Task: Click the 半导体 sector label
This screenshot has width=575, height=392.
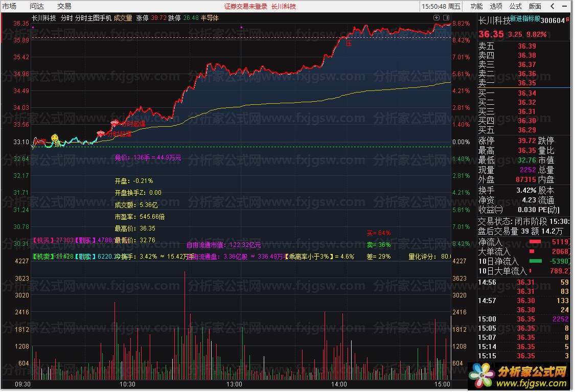Action: click(210, 18)
